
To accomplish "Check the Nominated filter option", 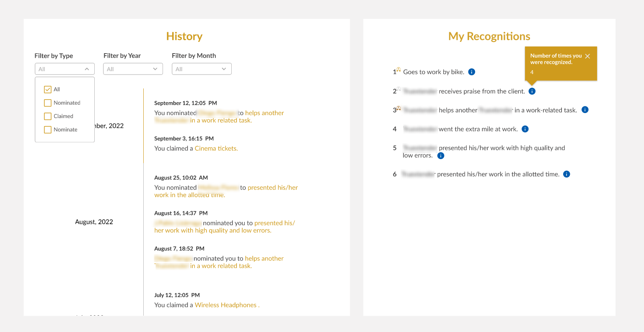I will [48, 103].
